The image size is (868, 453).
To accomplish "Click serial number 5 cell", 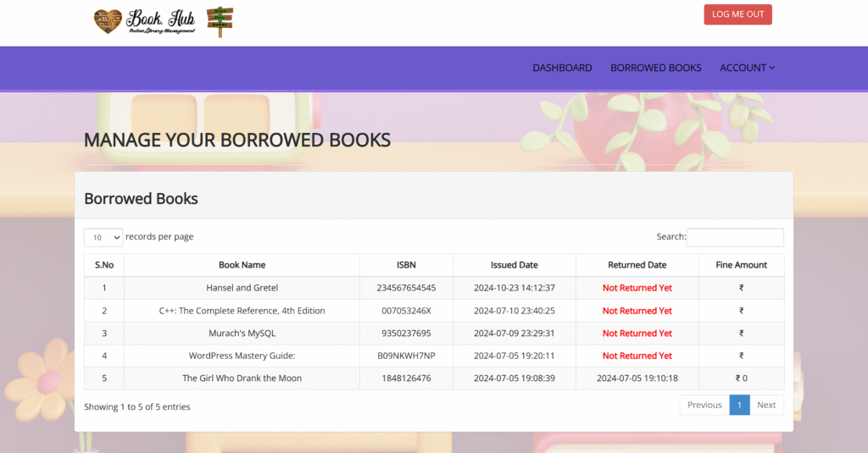I will [x=104, y=378].
